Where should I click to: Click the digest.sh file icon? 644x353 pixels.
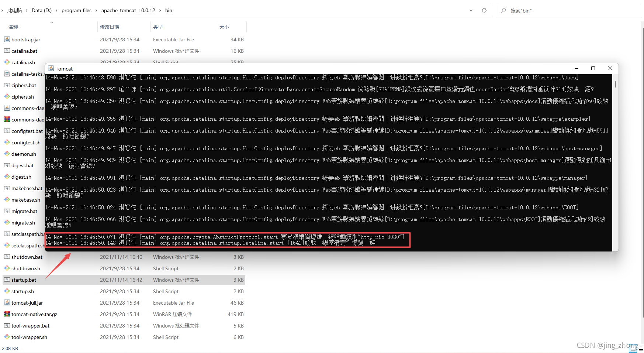[x=7, y=177]
